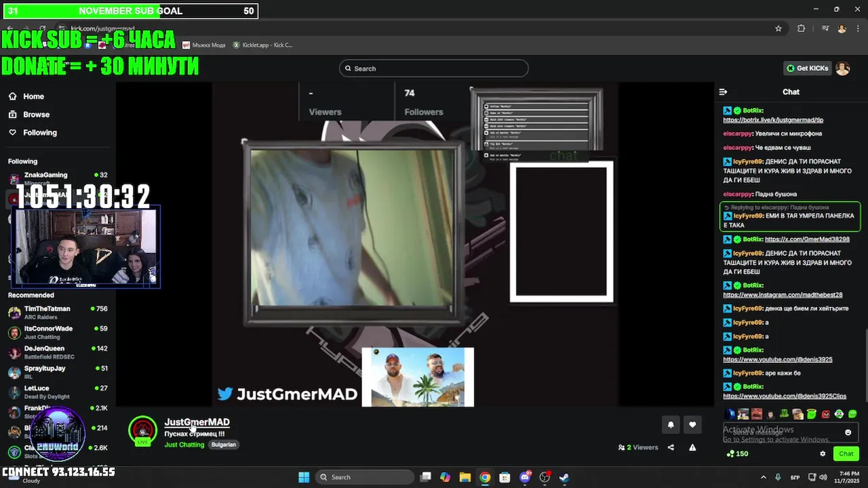868x488 pixels.
Task: Open Chrome from the taskbar
Action: coord(485,477)
